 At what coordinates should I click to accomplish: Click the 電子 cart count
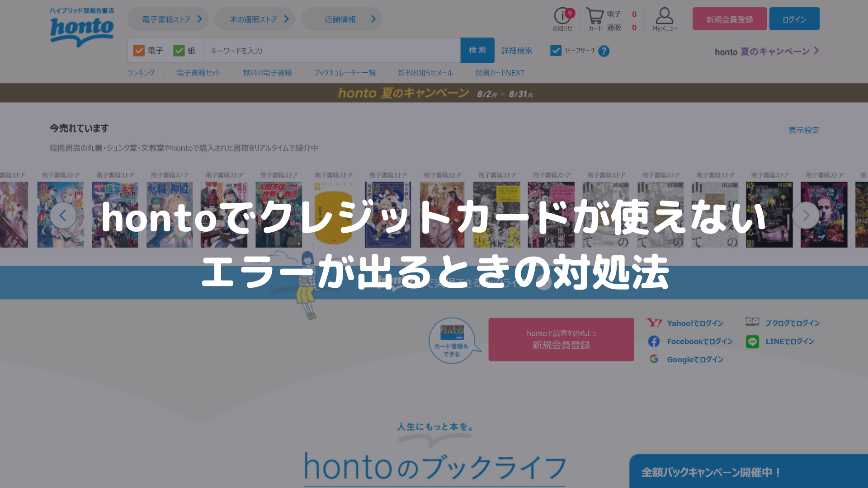pyautogui.click(x=634, y=14)
